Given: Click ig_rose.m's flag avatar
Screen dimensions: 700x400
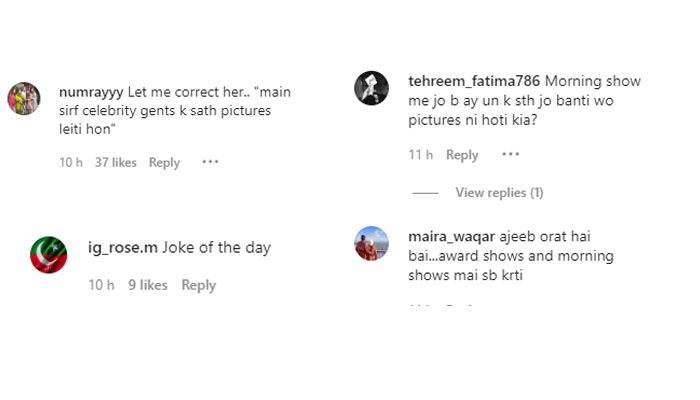Looking at the screenshot, I should click(49, 254).
